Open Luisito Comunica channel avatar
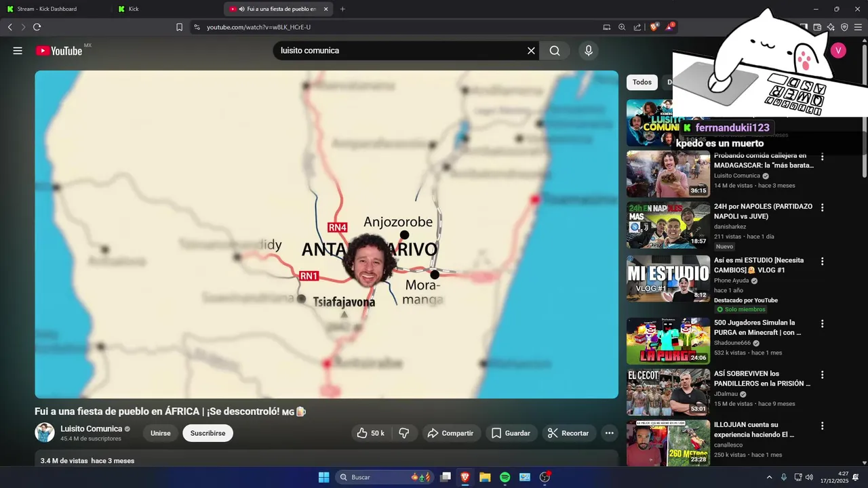Viewport: 868px width, 488px height. pyautogui.click(x=45, y=432)
